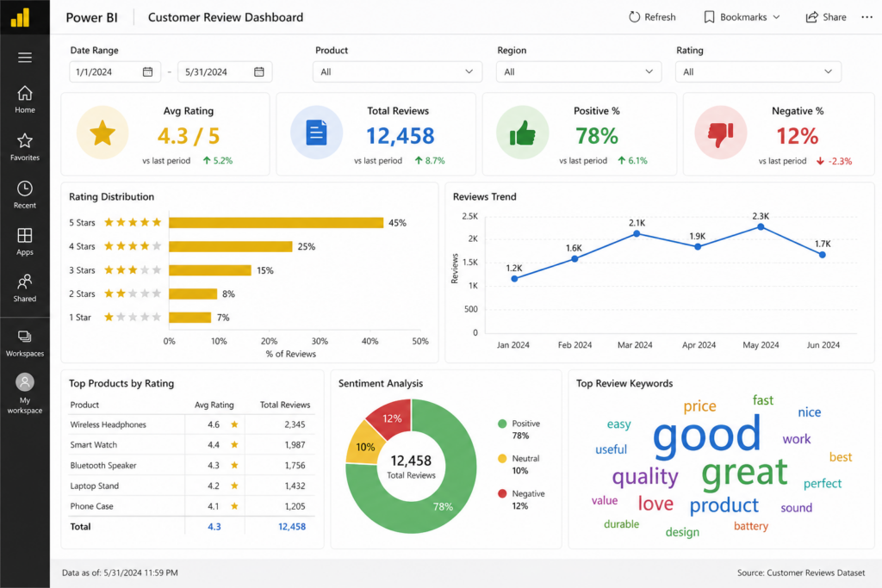Select the Smart Watch row name
This screenshot has height=588, width=882.
pos(93,444)
